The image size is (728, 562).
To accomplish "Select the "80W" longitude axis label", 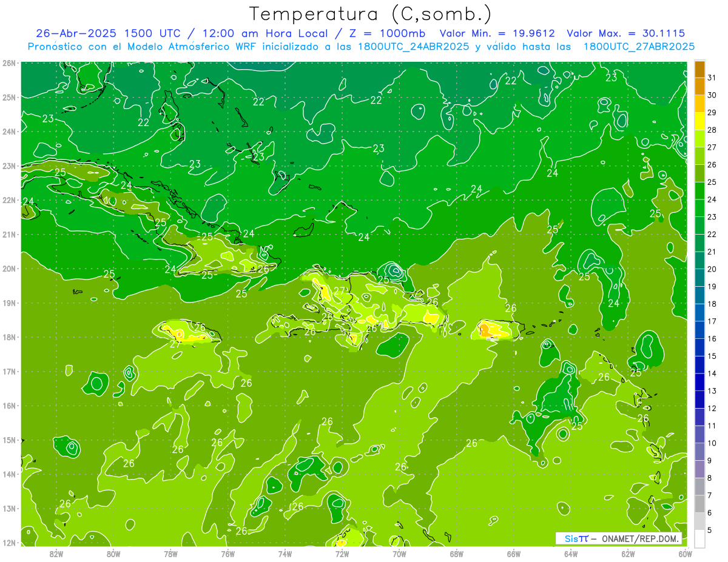I will [x=113, y=554].
